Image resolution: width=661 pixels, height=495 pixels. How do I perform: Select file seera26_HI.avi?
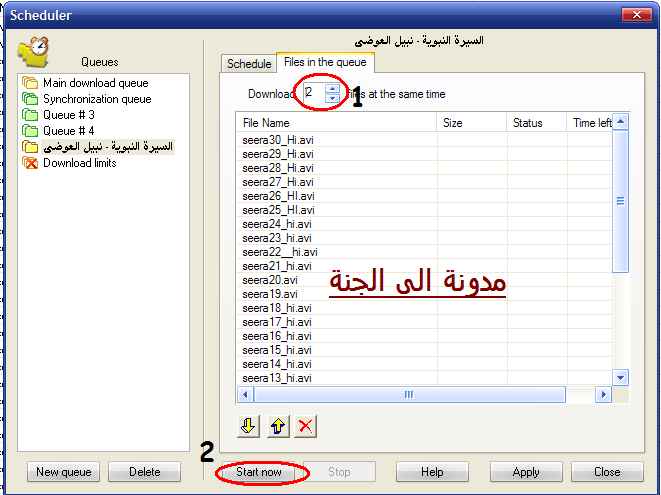278,196
